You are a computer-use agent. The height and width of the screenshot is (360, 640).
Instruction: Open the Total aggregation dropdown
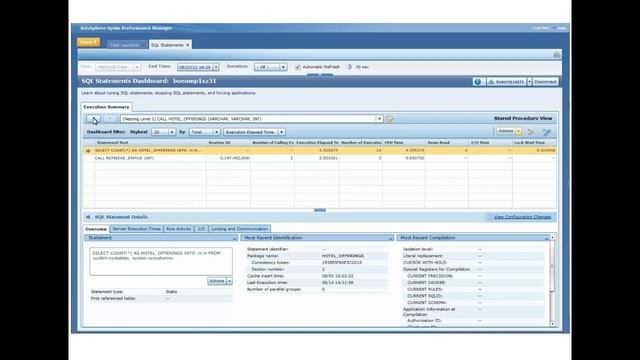coord(205,132)
